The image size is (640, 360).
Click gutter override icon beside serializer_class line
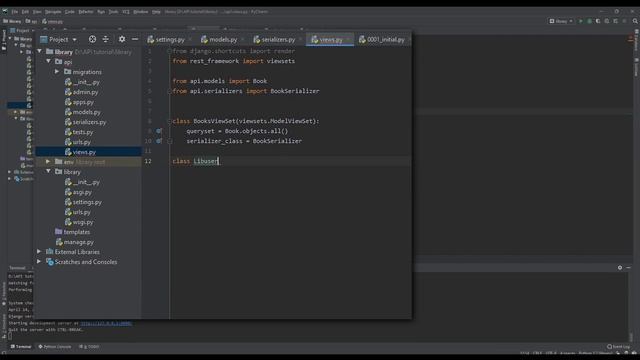coord(159,141)
